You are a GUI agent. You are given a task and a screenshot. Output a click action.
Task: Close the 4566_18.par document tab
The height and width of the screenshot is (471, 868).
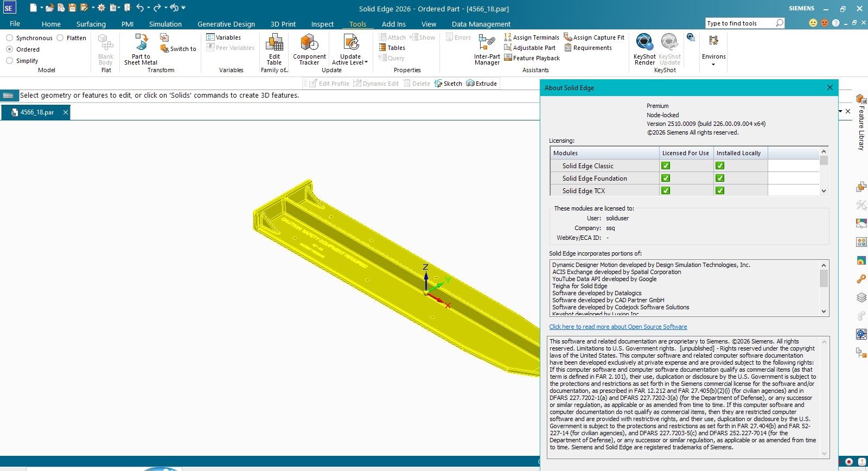pos(66,112)
